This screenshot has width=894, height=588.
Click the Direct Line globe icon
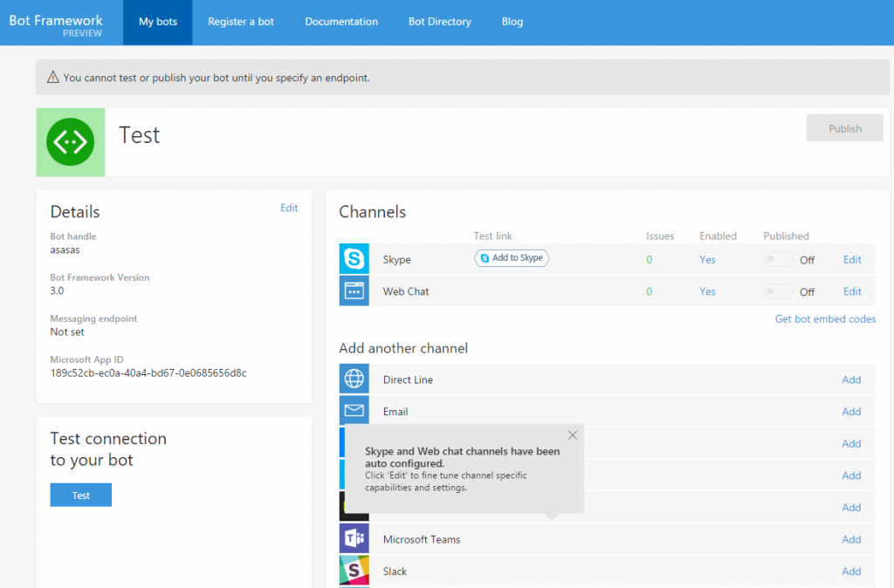point(354,379)
